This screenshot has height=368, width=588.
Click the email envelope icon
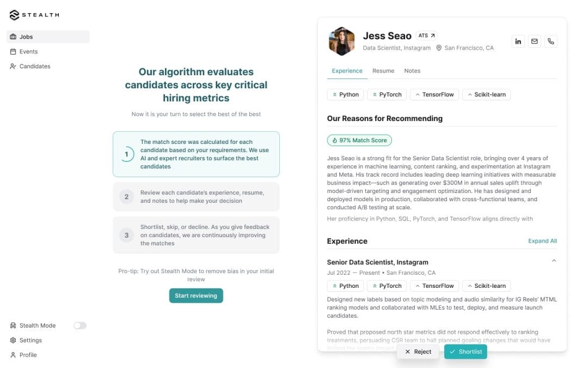pos(534,41)
